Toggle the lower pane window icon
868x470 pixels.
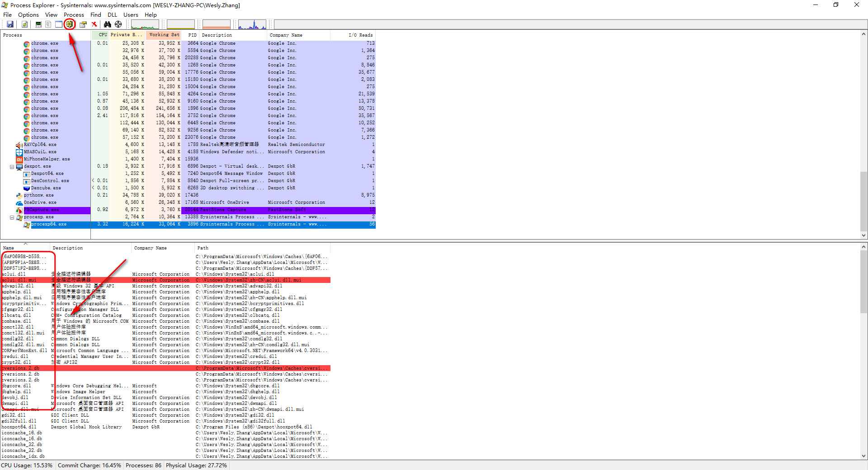[x=59, y=24]
